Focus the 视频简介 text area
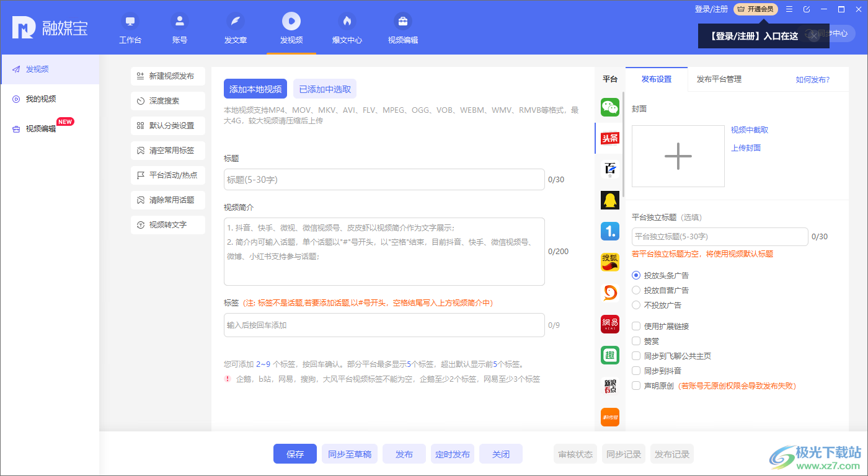 click(x=384, y=252)
